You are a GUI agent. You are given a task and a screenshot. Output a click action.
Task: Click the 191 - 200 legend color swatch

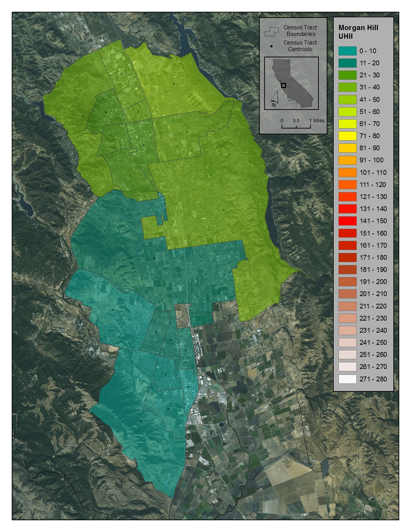[347, 282]
